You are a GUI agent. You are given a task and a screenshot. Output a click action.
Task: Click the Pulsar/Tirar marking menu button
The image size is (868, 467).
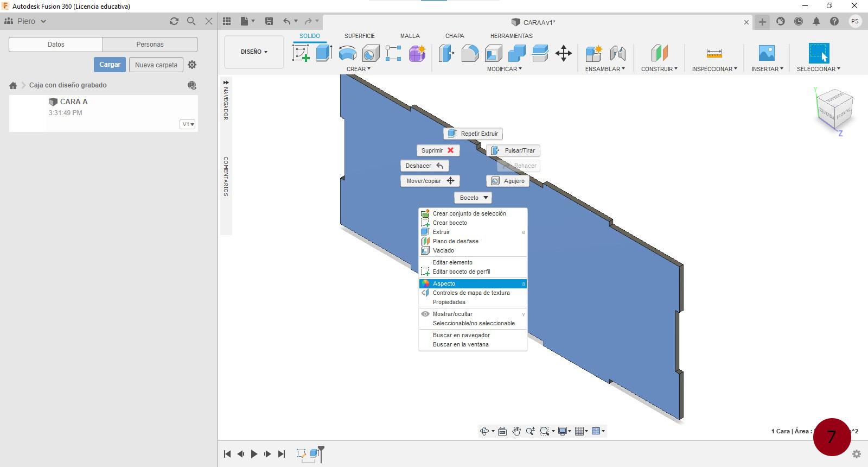[513, 150]
